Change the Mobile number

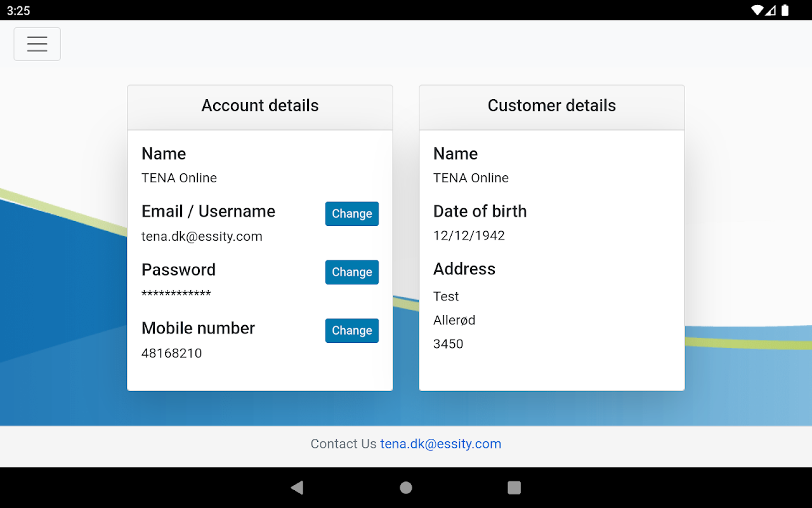(x=352, y=331)
